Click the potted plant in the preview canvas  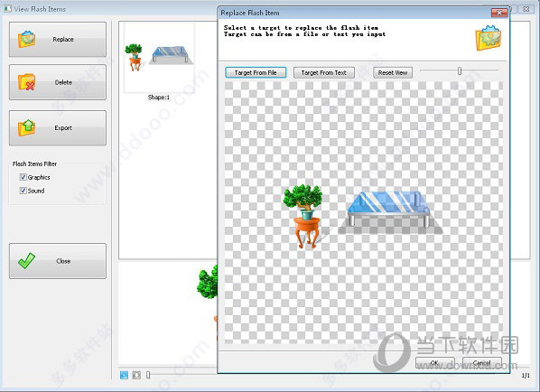[x=303, y=216]
